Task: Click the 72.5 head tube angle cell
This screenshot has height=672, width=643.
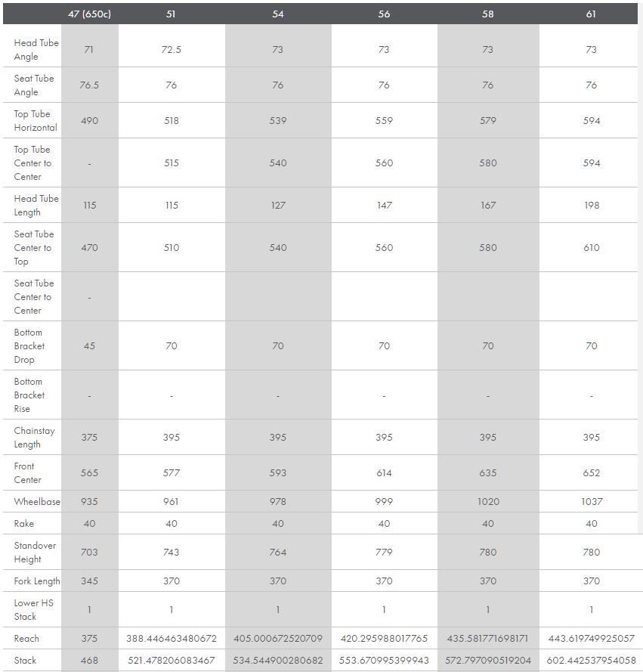Action: [x=172, y=50]
